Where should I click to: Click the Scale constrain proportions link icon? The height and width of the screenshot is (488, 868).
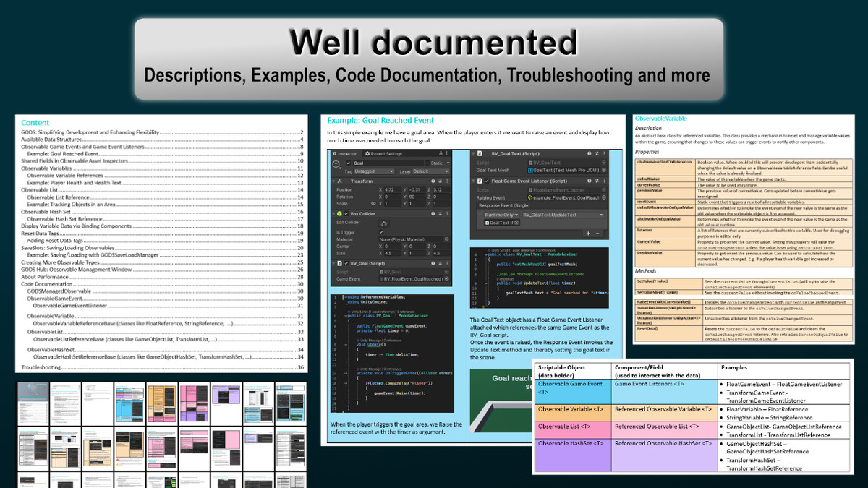373,203
